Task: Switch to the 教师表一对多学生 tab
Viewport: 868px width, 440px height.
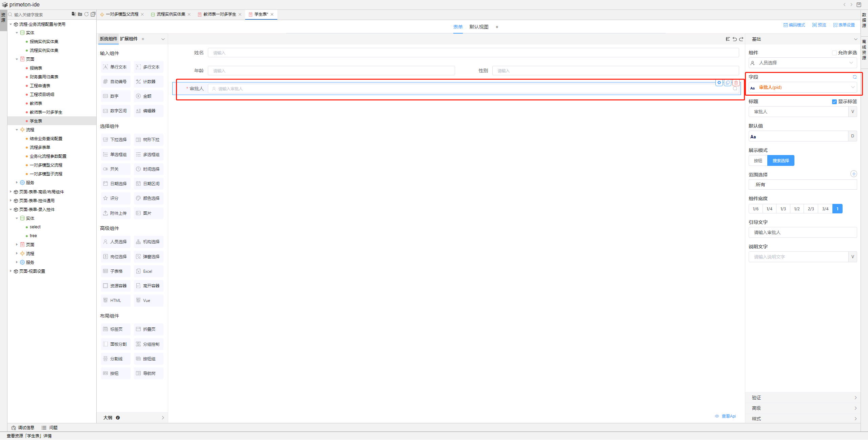Action: (219, 14)
